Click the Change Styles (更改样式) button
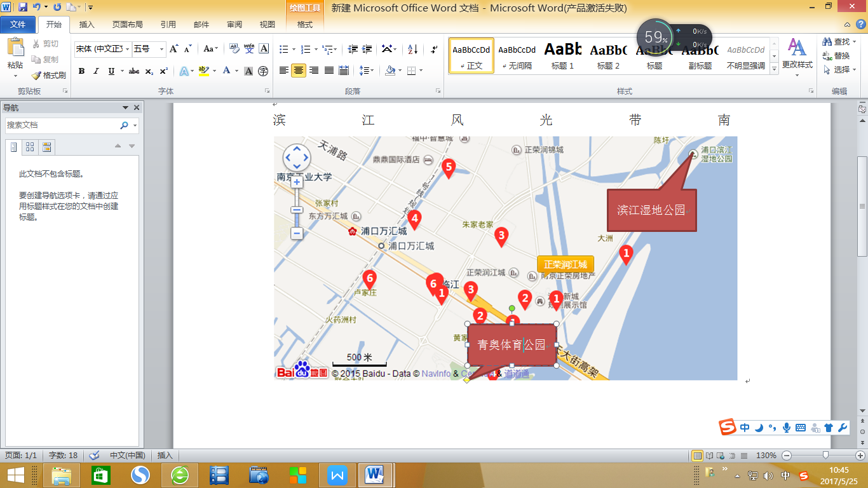This screenshot has height=488, width=868. [x=797, y=54]
